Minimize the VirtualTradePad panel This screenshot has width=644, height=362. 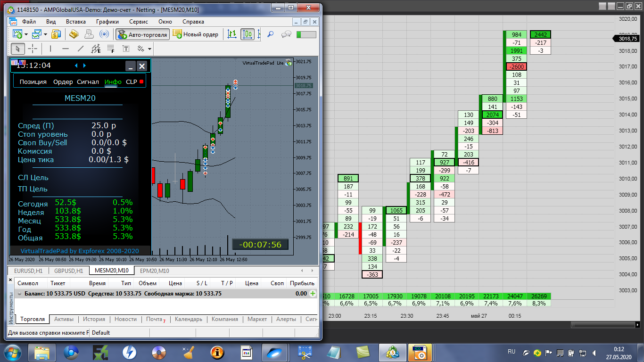click(130, 66)
